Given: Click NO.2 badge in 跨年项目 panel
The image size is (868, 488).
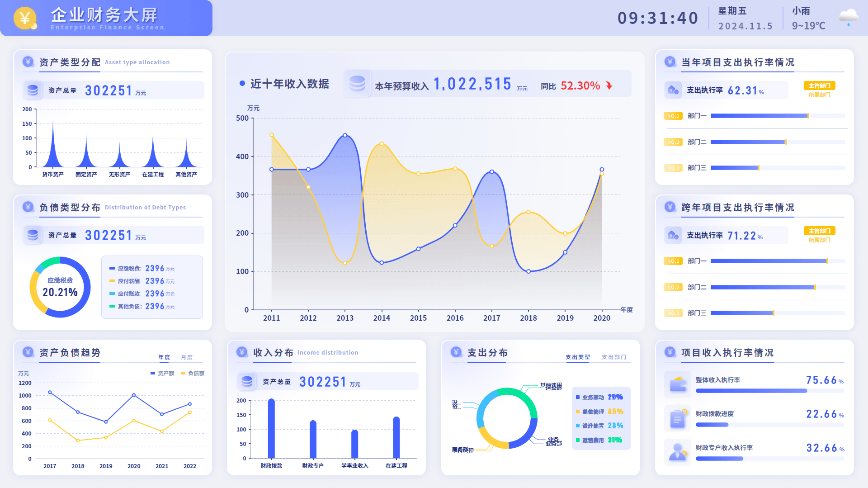Looking at the screenshot, I should 673,287.
